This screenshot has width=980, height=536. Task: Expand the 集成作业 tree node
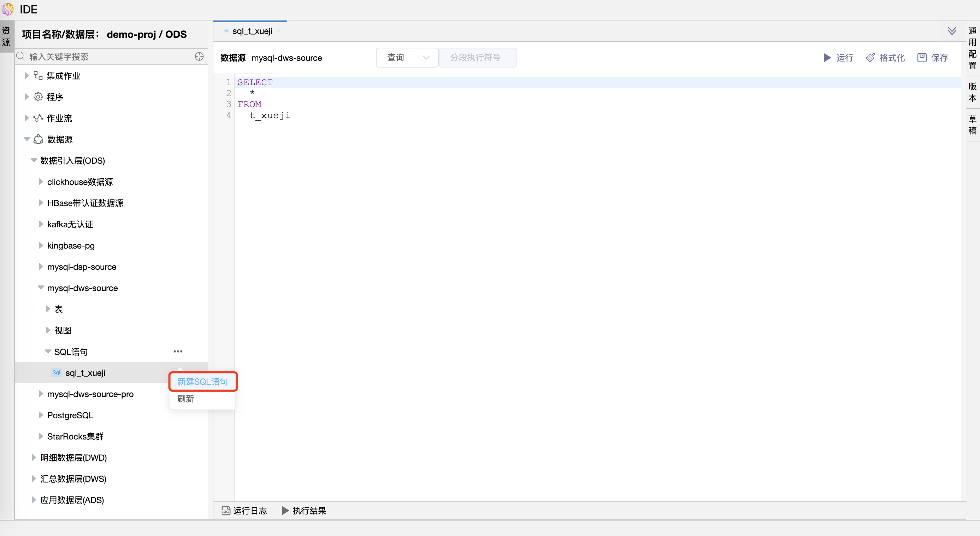(x=26, y=75)
